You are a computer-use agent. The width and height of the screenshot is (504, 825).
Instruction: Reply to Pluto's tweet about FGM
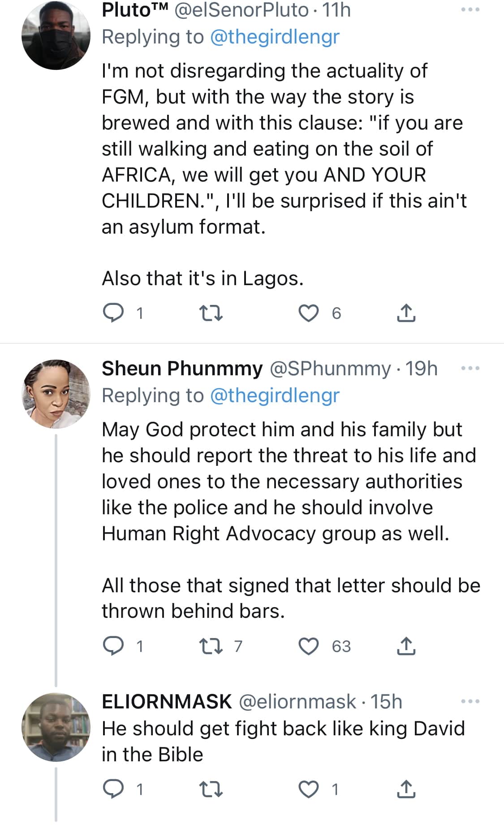point(113,313)
